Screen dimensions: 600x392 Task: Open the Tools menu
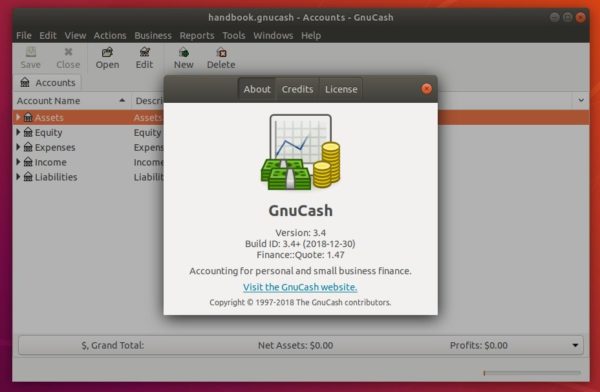click(233, 36)
